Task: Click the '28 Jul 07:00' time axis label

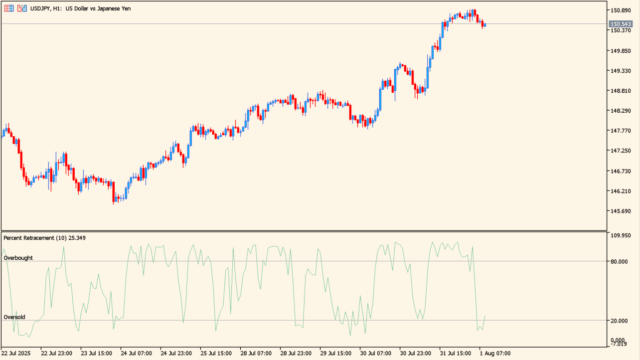Action: [x=256, y=353]
